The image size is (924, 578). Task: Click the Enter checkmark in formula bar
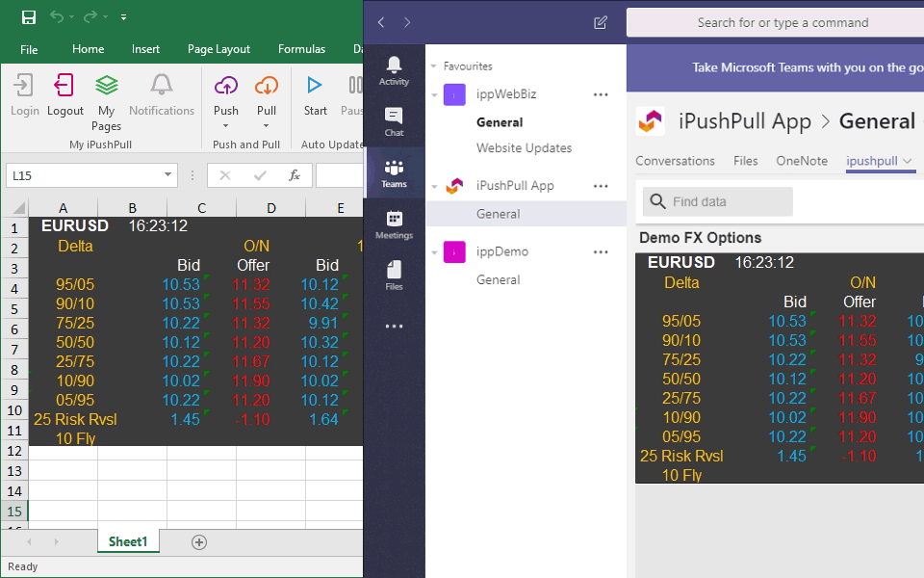[260, 175]
